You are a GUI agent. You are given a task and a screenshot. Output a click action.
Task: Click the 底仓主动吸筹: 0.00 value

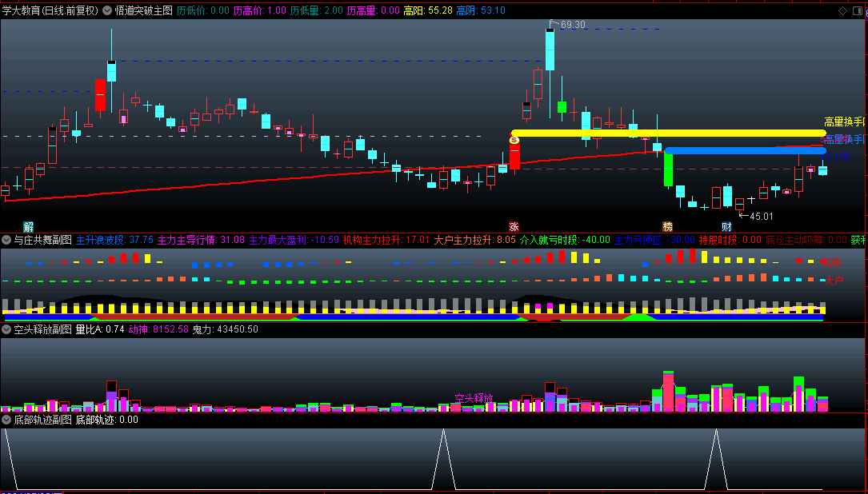806,240
